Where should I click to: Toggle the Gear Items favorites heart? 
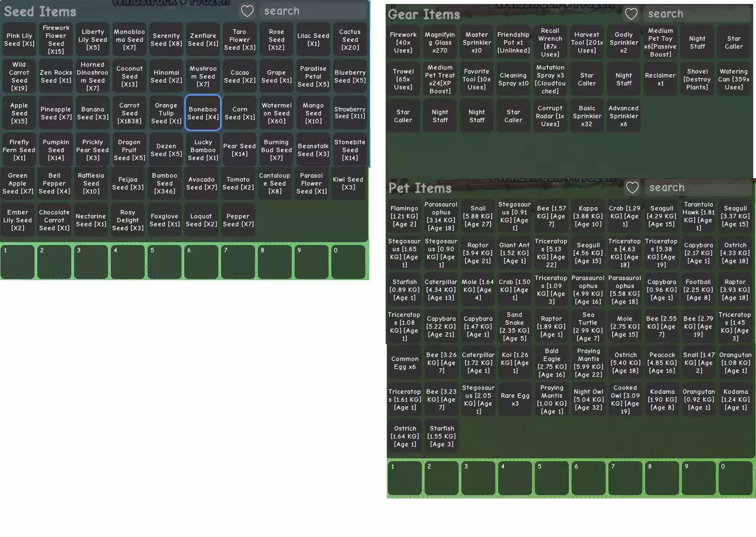(631, 14)
